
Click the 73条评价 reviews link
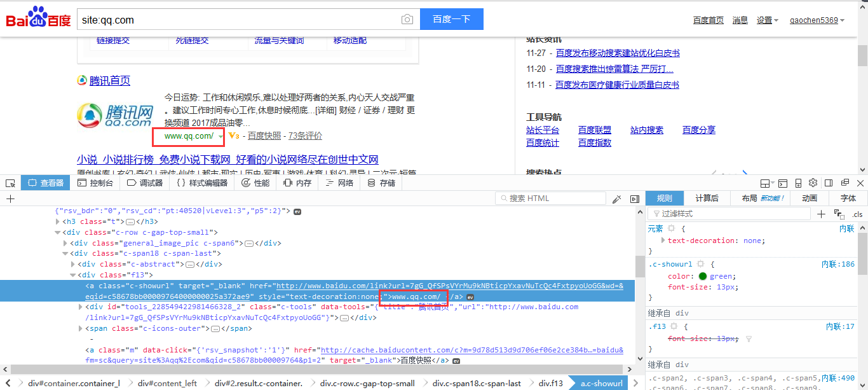305,136
